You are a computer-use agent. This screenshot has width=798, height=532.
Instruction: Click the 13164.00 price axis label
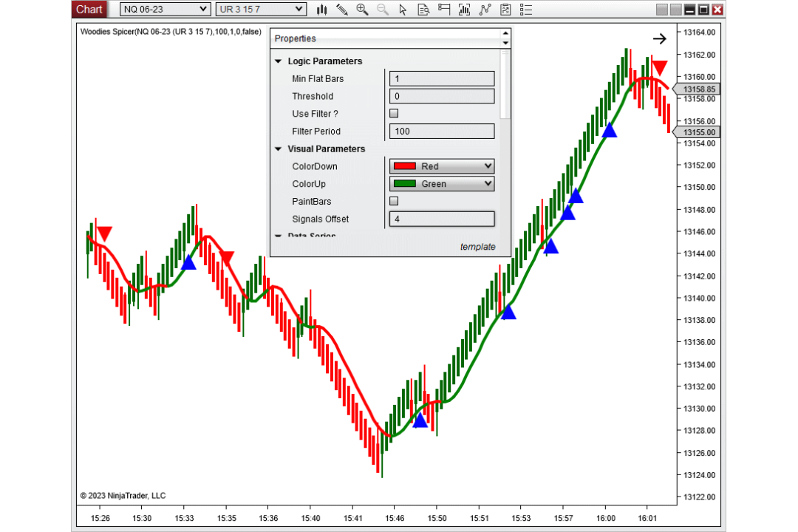[x=699, y=32]
